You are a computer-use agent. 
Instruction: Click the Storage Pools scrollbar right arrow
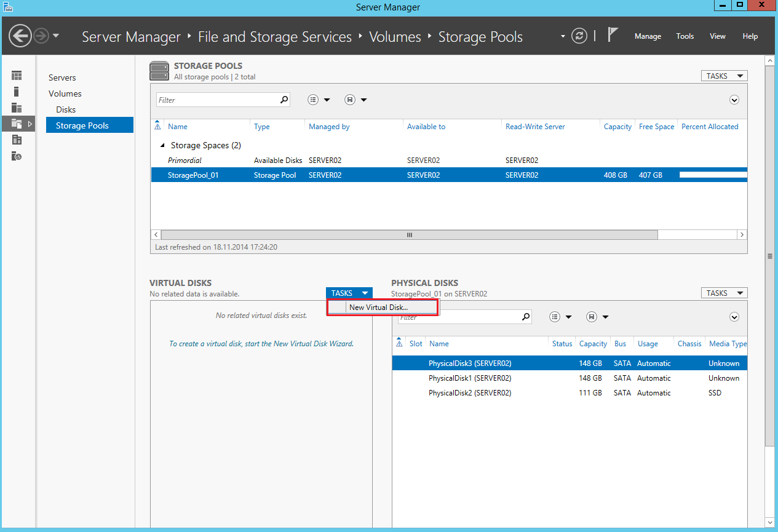click(x=742, y=235)
